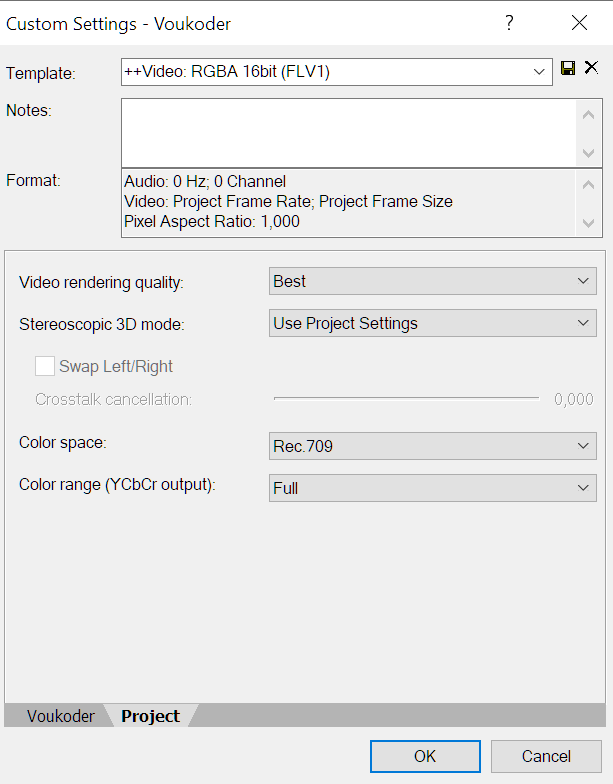Click the Format box scroll up arrow

click(x=588, y=185)
